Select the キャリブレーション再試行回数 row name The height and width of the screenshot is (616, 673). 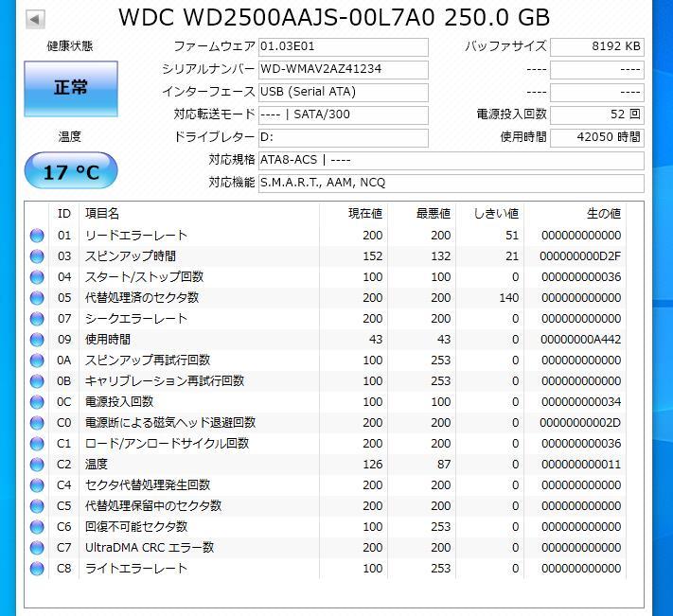165,381
